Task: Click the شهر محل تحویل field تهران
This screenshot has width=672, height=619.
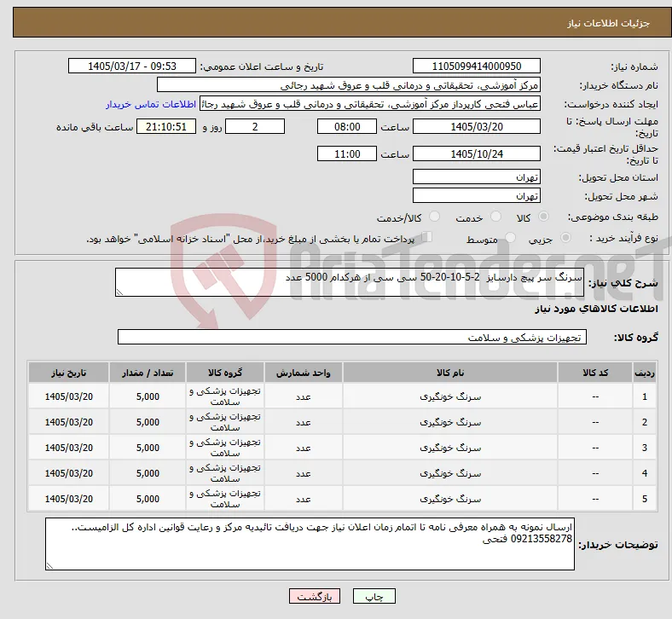Action: (476, 196)
